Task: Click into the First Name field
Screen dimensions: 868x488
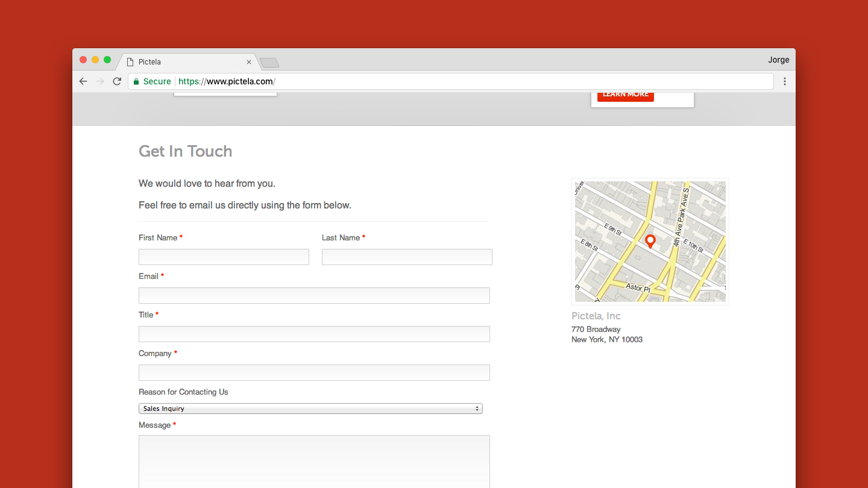Action: pyautogui.click(x=224, y=257)
